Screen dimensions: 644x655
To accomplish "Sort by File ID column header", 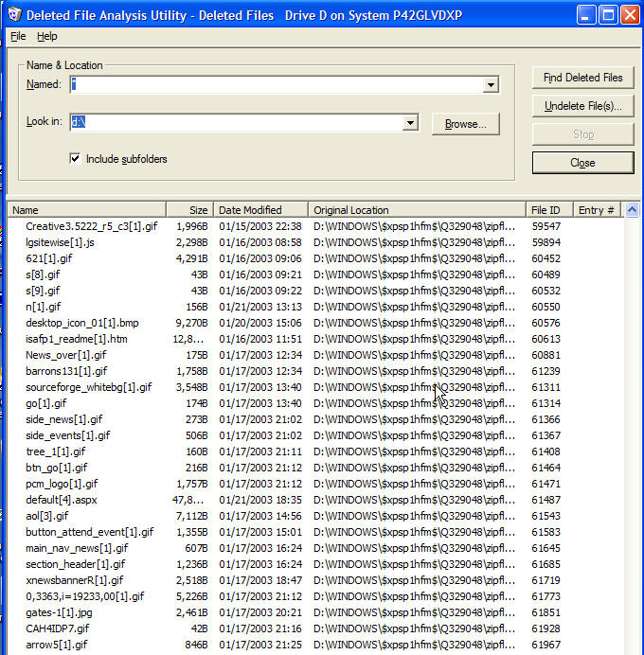I will 549,210.
